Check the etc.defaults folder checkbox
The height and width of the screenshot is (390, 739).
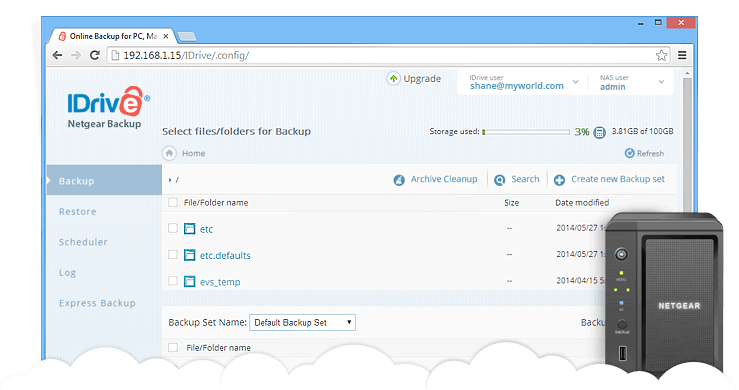click(x=173, y=255)
